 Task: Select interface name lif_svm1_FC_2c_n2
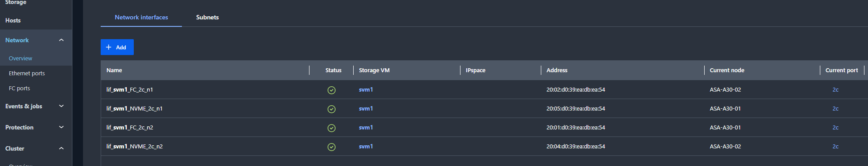(x=130, y=127)
